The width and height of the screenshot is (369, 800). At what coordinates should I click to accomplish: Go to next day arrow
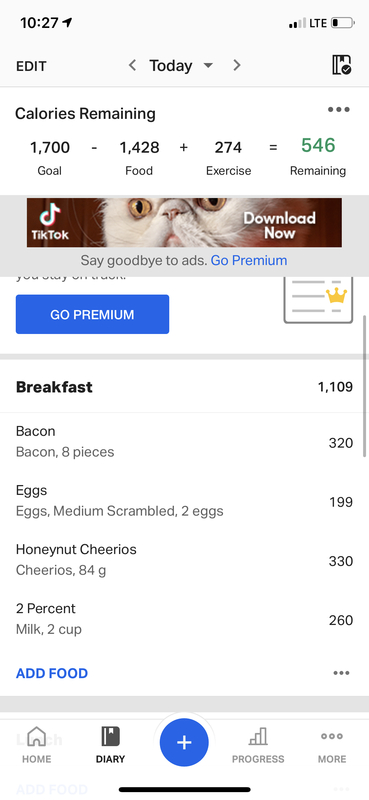(236, 65)
